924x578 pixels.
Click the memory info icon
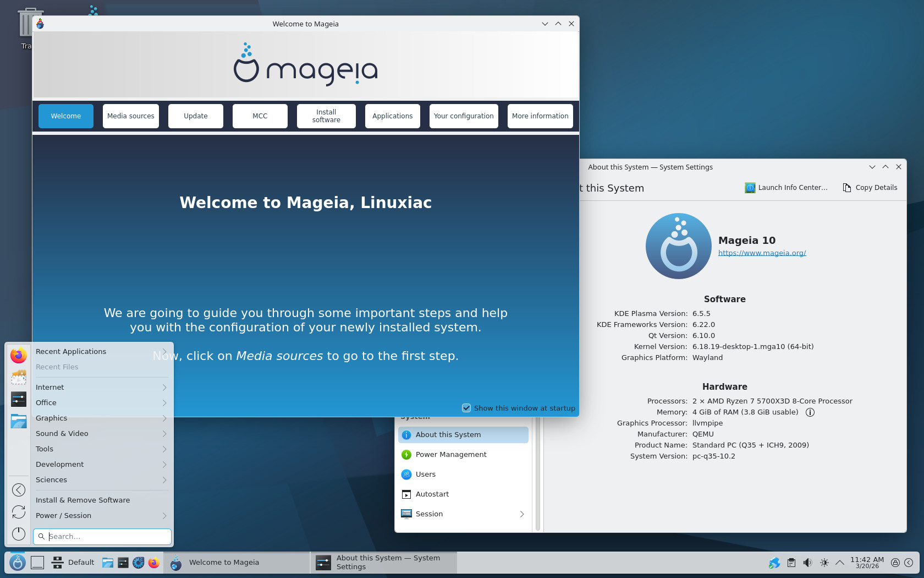[x=810, y=412]
